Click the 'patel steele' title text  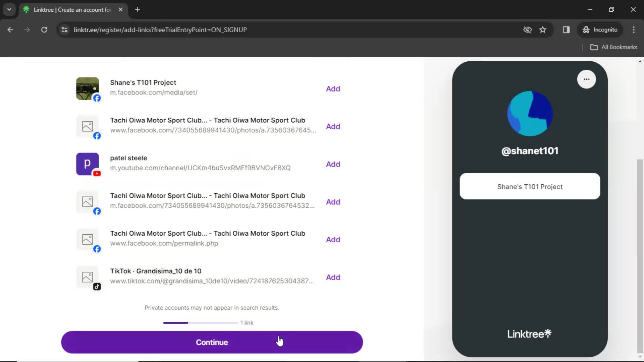click(x=128, y=158)
